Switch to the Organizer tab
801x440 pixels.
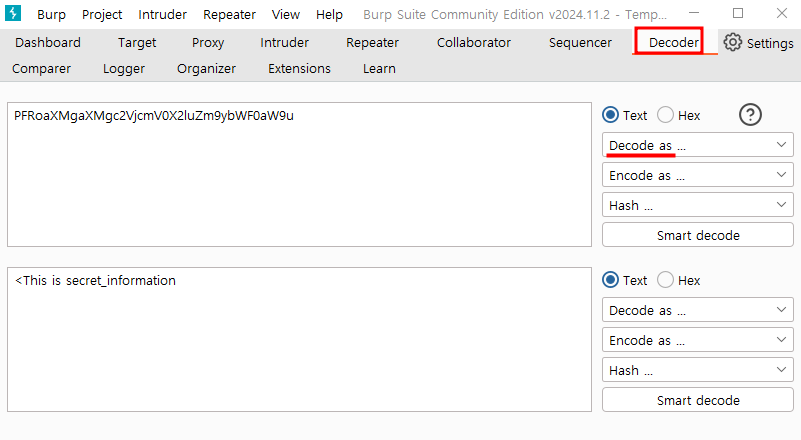tap(206, 68)
